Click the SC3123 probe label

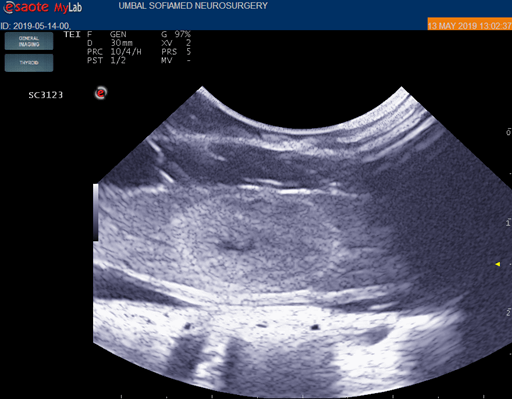[x=46, y=95]
